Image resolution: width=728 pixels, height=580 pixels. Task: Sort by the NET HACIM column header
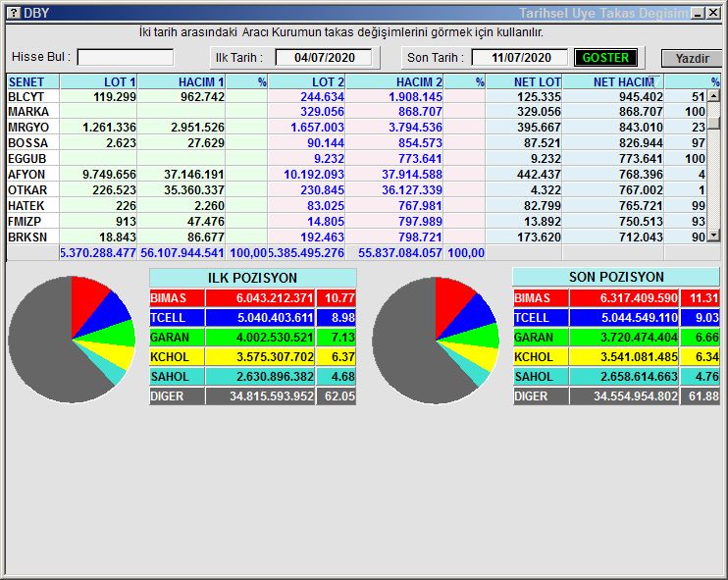613,81
